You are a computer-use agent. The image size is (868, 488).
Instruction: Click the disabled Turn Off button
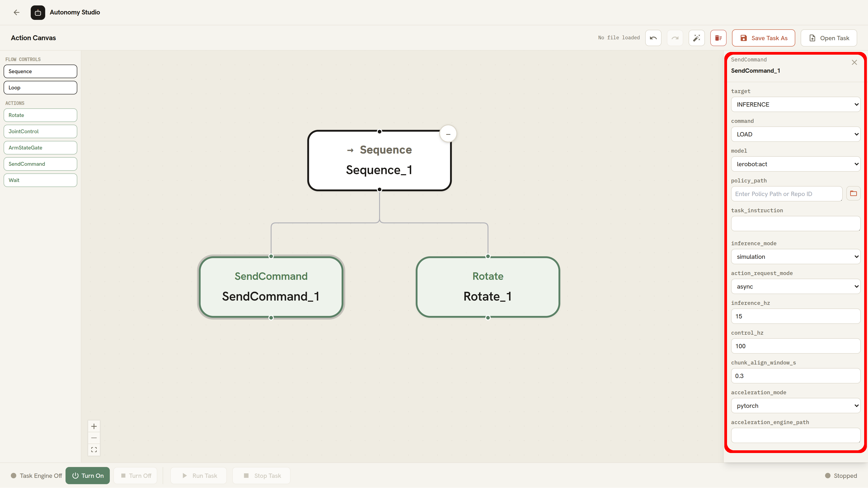pyautogui.click(x=136, y=475)
